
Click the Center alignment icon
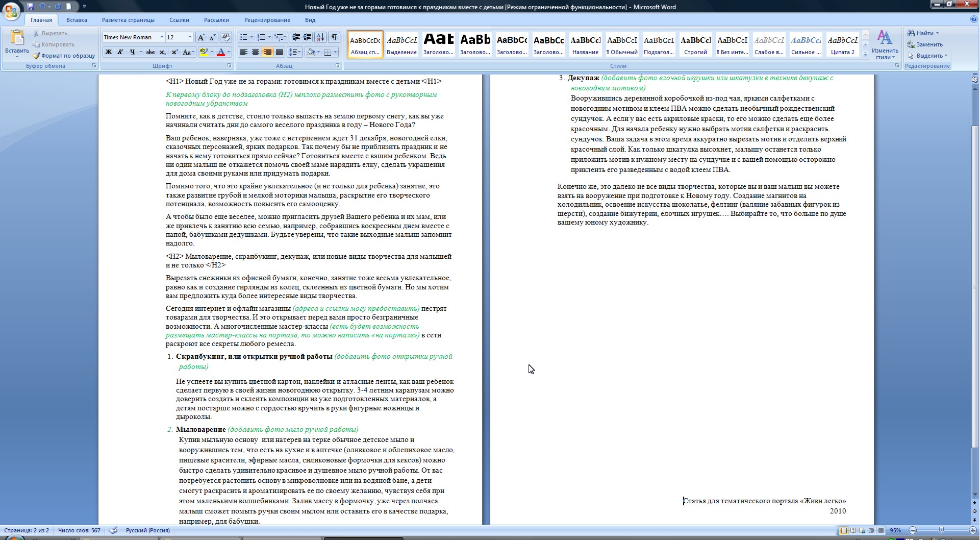[256, 52]
